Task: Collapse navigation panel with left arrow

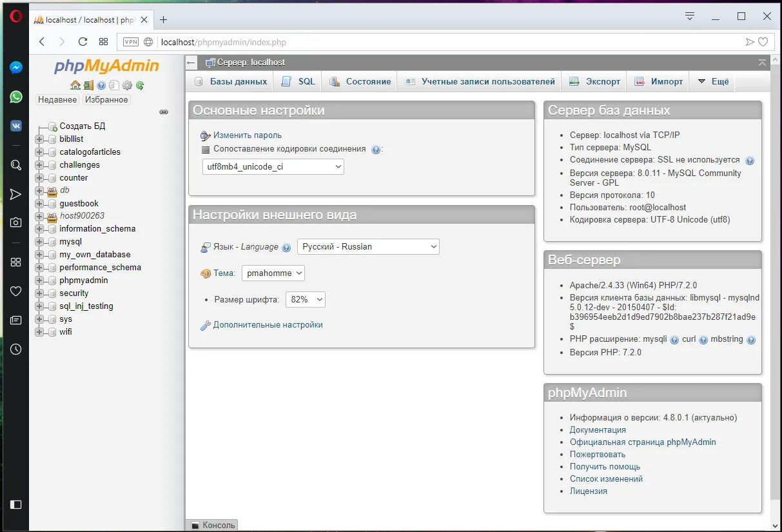Action: tap(191, 63)
